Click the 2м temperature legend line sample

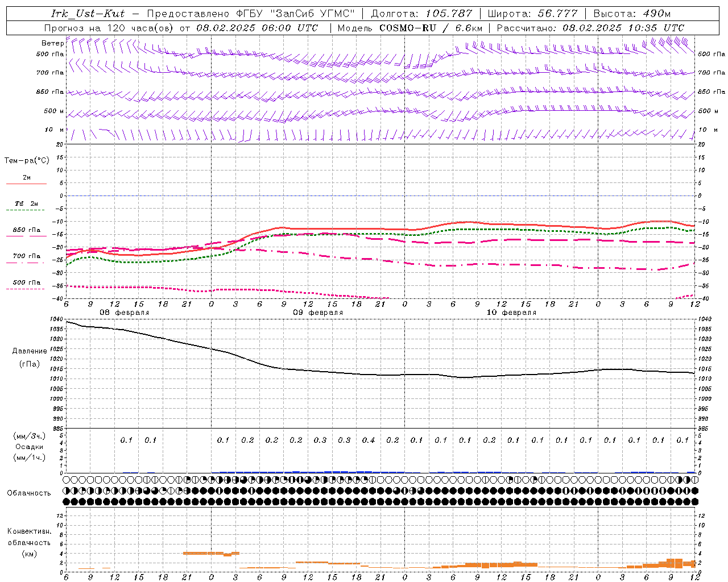coord(26,184)
